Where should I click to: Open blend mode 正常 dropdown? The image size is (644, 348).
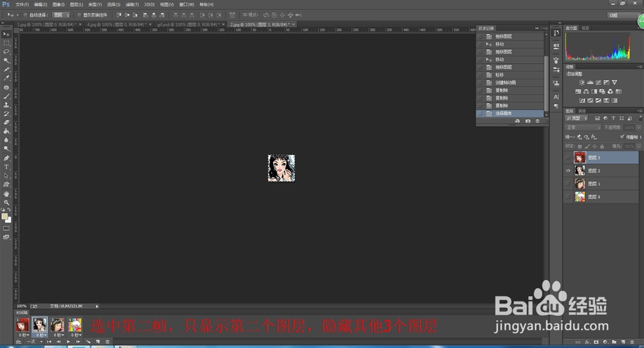tap(583, 127)
